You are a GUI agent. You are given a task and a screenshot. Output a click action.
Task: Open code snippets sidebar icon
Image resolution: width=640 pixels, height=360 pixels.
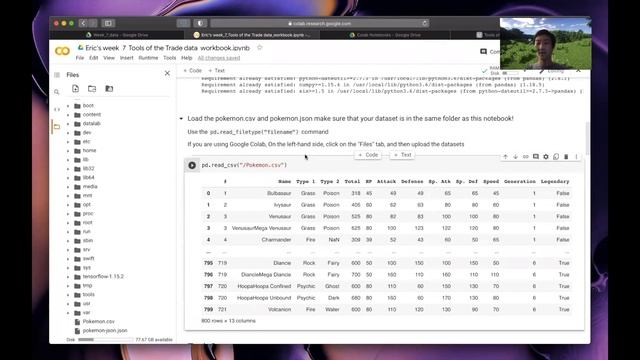pos(57,109)
